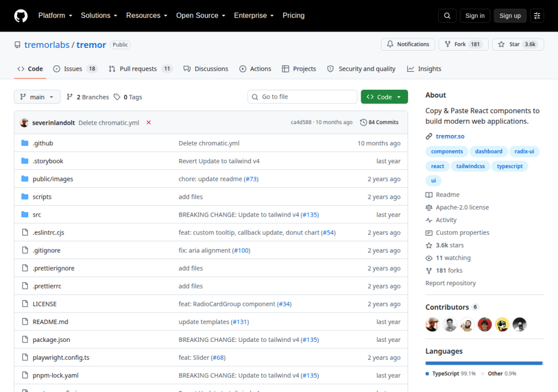Switch to the Projects tab
The width and height of the screenshot is (558, 392).
(299, 69)
